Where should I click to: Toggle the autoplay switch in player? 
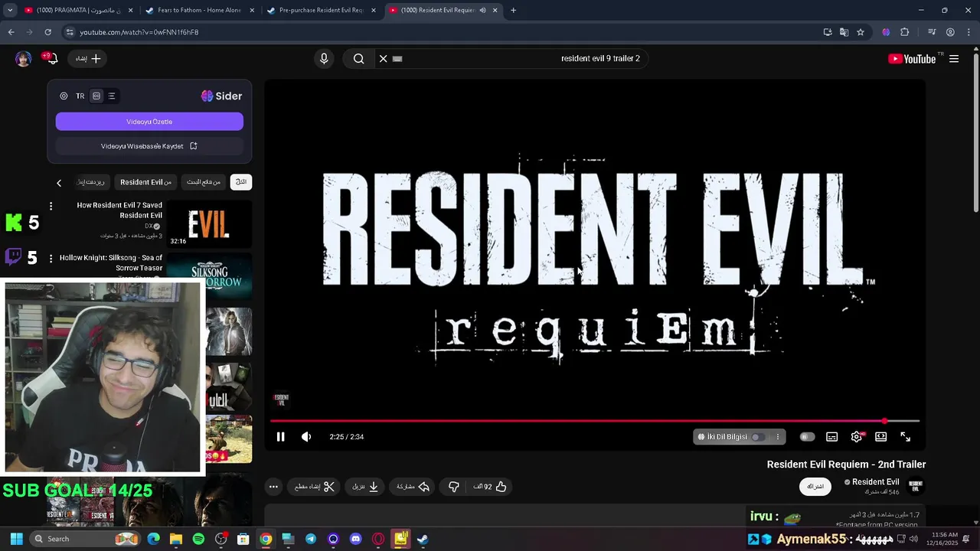click(x=807, y=437)
